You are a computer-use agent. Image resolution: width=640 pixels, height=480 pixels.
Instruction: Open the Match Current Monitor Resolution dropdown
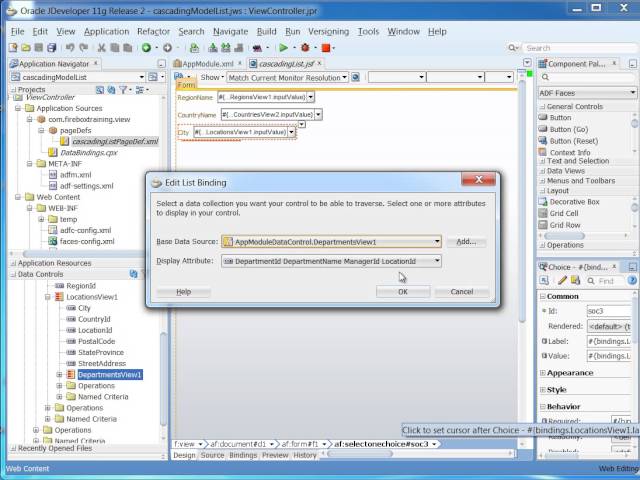tap(344, 77)
